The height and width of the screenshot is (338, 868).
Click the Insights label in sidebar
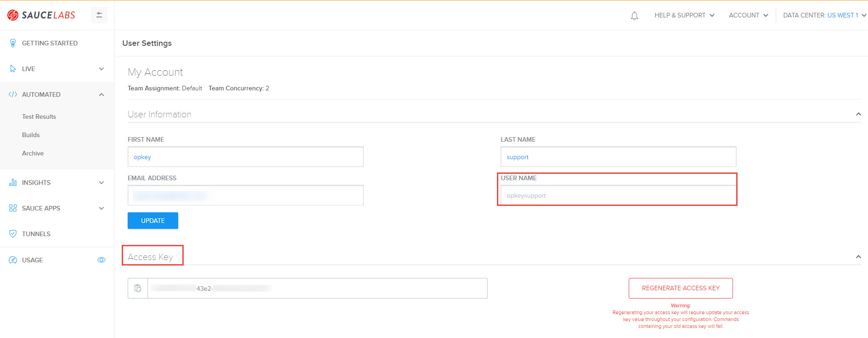pyautogui.click(x=36, y=183)
